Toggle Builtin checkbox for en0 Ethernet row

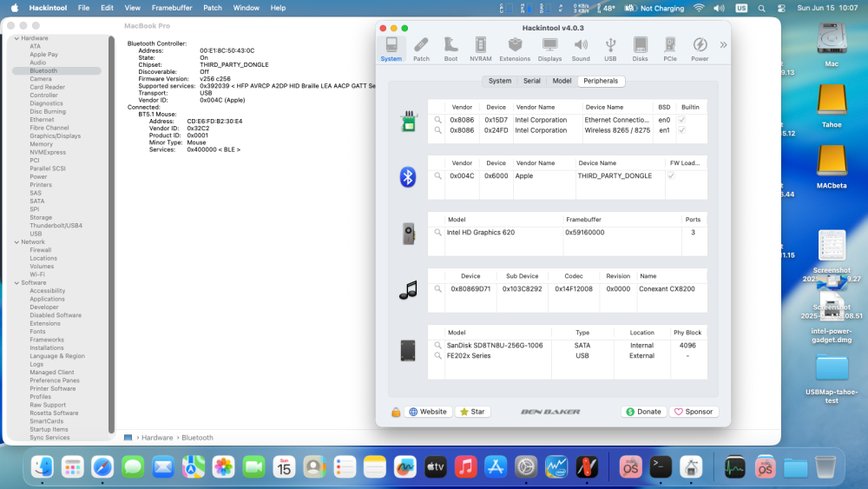pos(682,120)
